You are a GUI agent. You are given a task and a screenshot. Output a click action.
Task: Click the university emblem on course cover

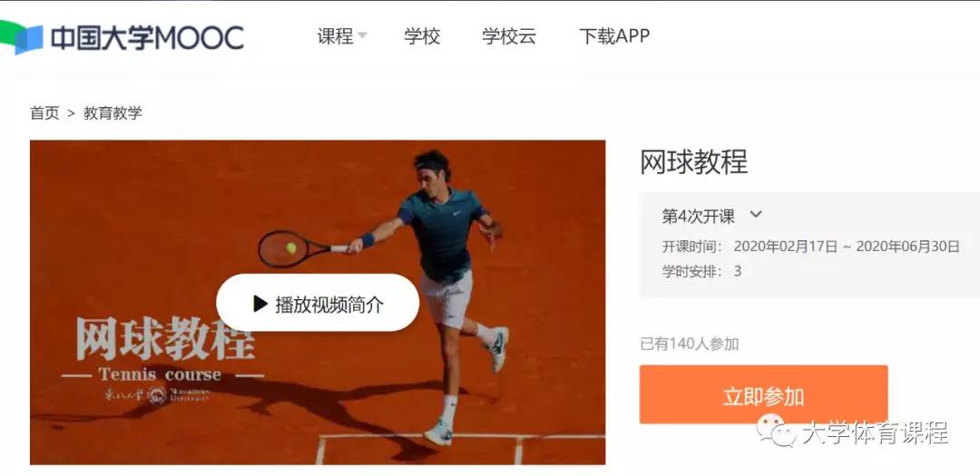point(158,394)
